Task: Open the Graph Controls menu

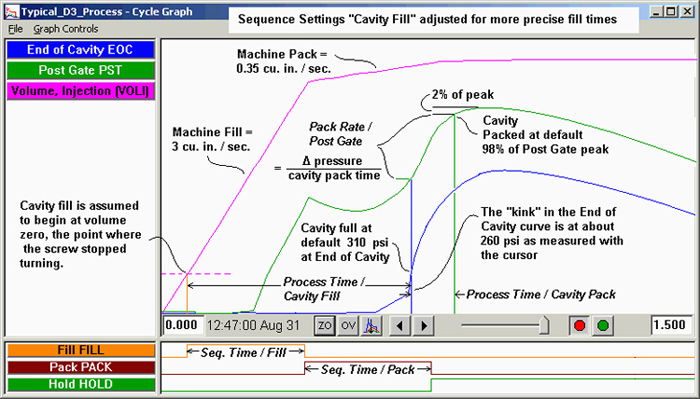Action: tap(66, 29)
